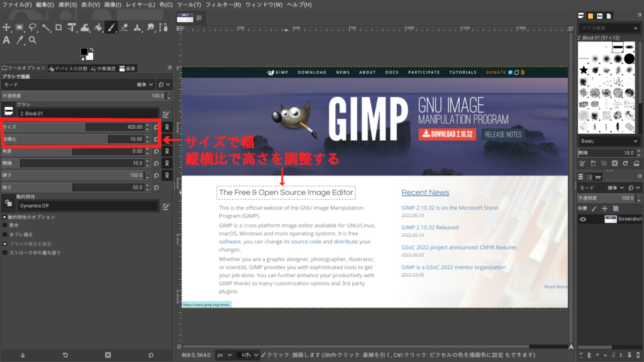
Task: Select the Warp Transform tool
Action: 85,28
